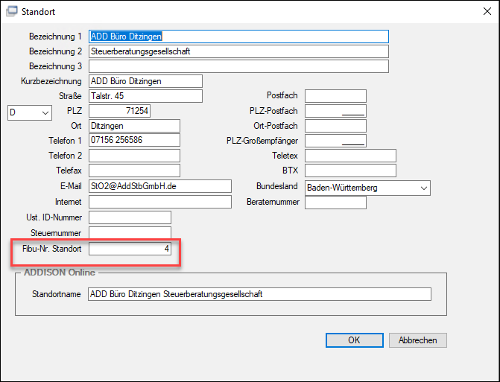Screen dimensions: 500x382
Task: Click the Telefon 1 field
Action: click(134, 140)
